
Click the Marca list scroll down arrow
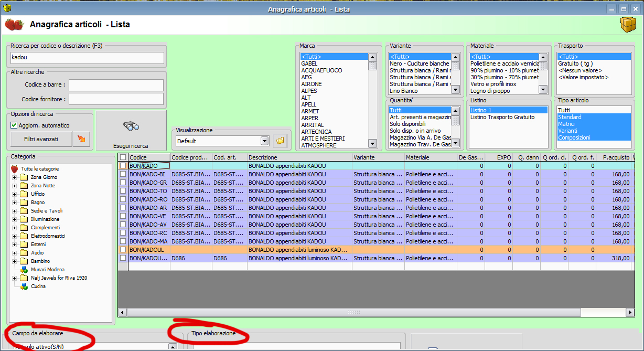(x=373, y=143)
